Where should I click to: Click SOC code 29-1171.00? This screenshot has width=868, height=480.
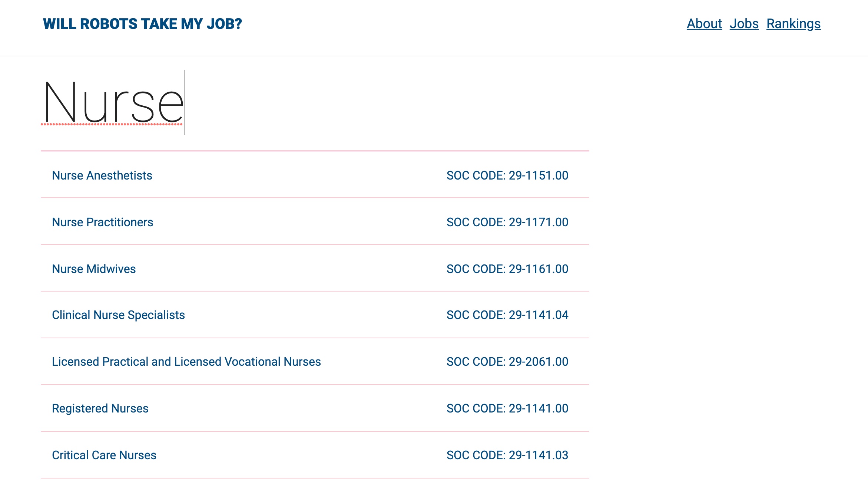(x=507, y=222)
